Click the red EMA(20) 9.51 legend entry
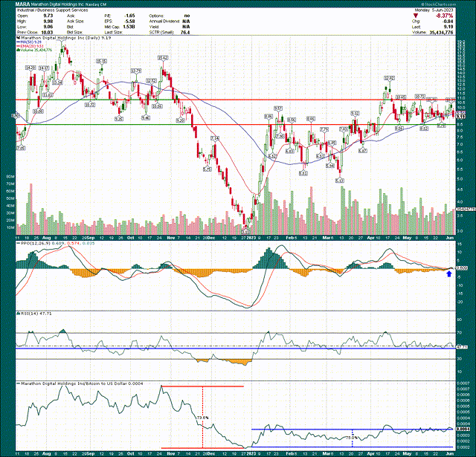Viewport: 476px width, 457px height. [30, 46]
